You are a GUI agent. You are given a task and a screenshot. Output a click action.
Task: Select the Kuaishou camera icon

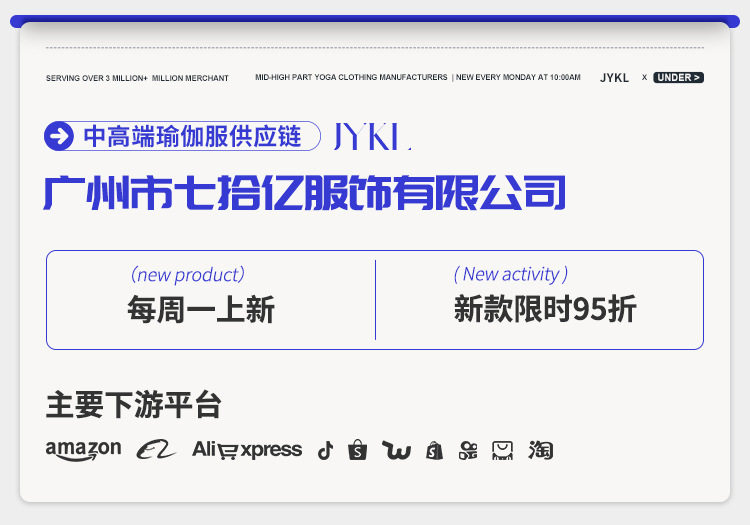coord(468,450)
